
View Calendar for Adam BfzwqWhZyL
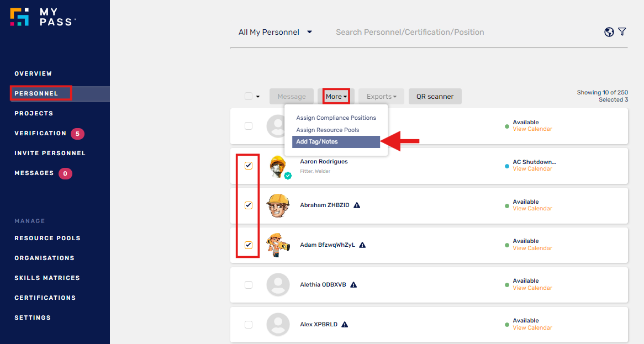[x=532, y=248]
